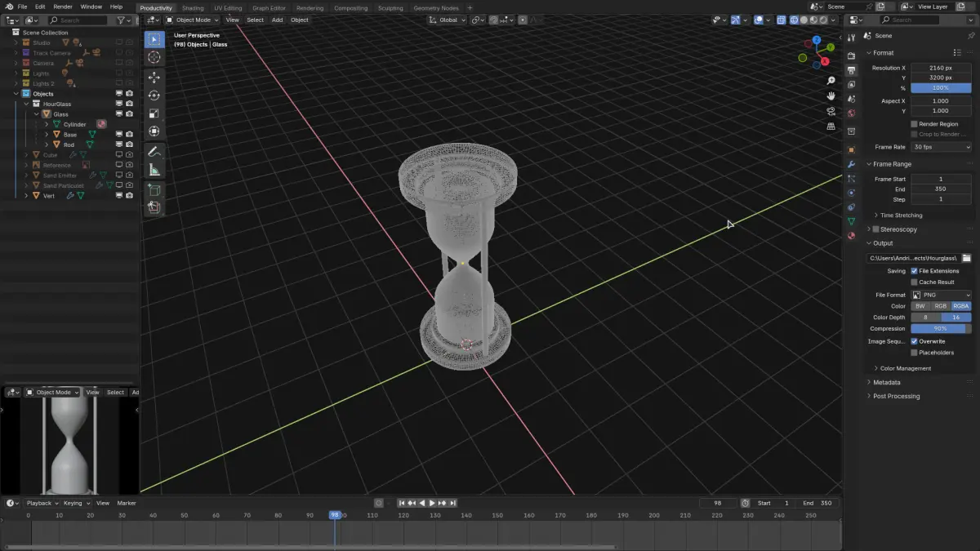Open the Object Data mesh properties tab
Image resolution: width=980 pixels, height=551 pixels.
[x=852, y=221]
